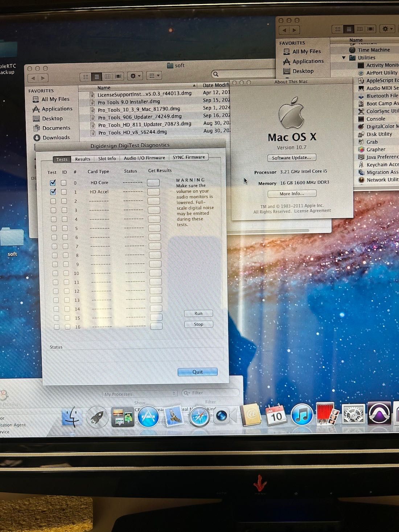
Task: Open Mission Control in the Dock
Action: click(x=123, y=416)
